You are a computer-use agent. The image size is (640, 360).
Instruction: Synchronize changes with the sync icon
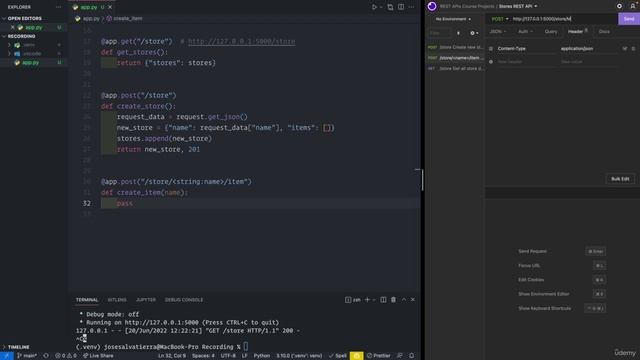click(x=46, y=356)
